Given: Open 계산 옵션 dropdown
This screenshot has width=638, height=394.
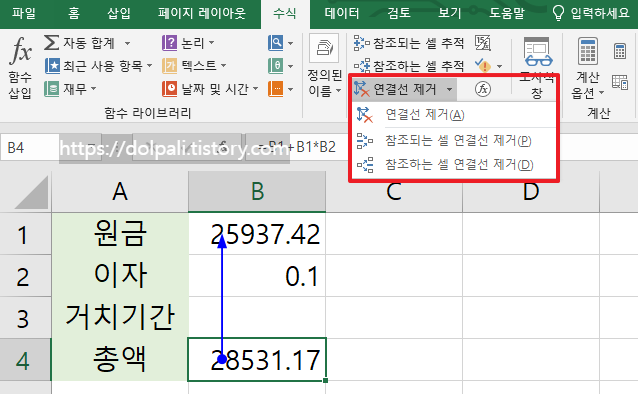Looking at the screenshot, I should [588, 68].
